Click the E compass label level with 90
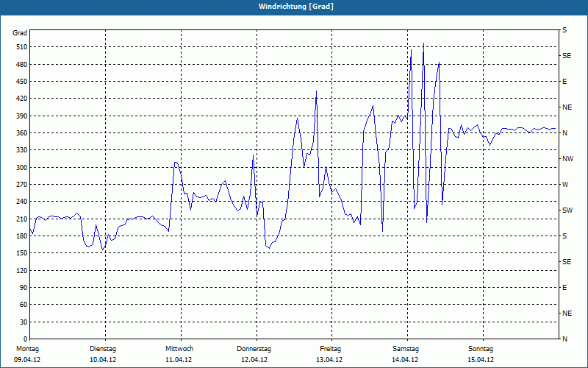Viewport: 588px width, 368px height. click(x=564, y=288)
